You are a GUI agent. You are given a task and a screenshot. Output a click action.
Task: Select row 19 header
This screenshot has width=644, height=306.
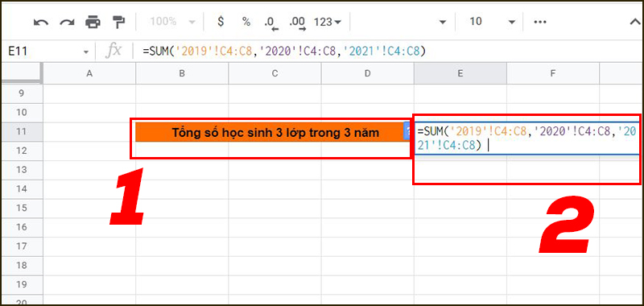22,284
